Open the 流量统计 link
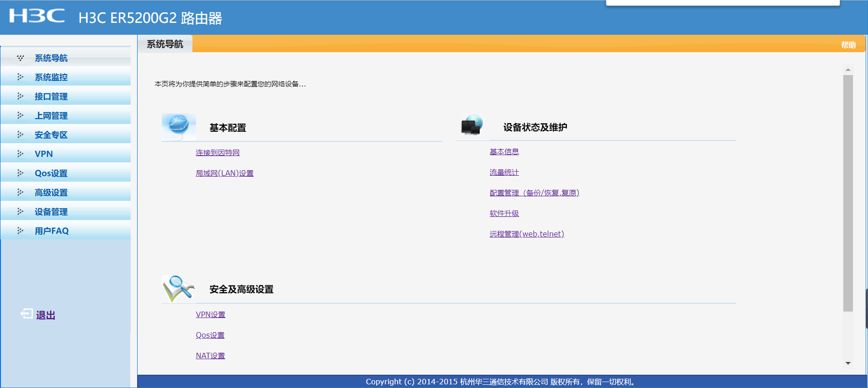 (504, 172)
